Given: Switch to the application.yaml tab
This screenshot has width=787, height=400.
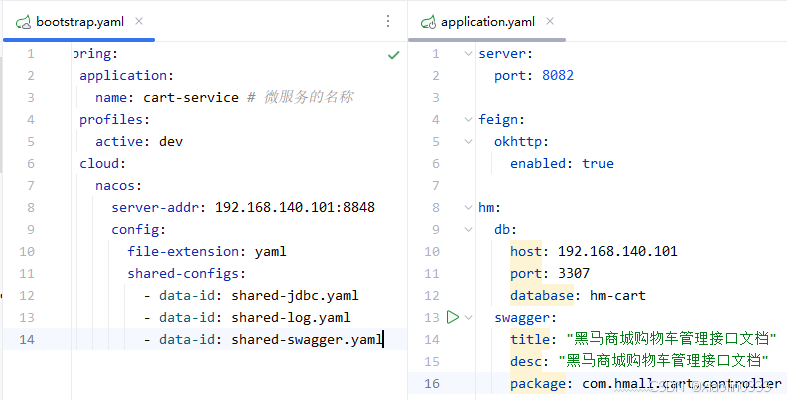Looking at the screenshot, I should pos(487,22).
